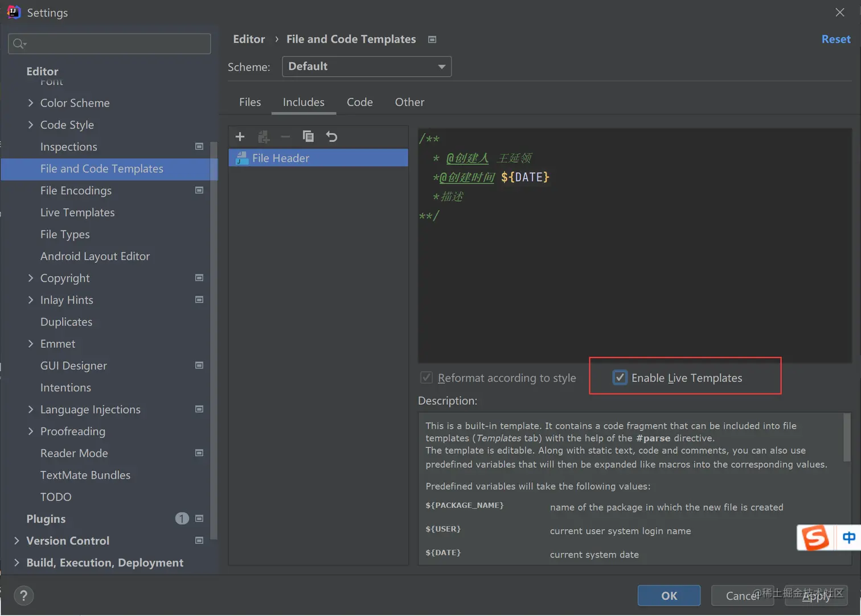Click into the settings search field
861x616 pixels.
click(x=109, y=44)
